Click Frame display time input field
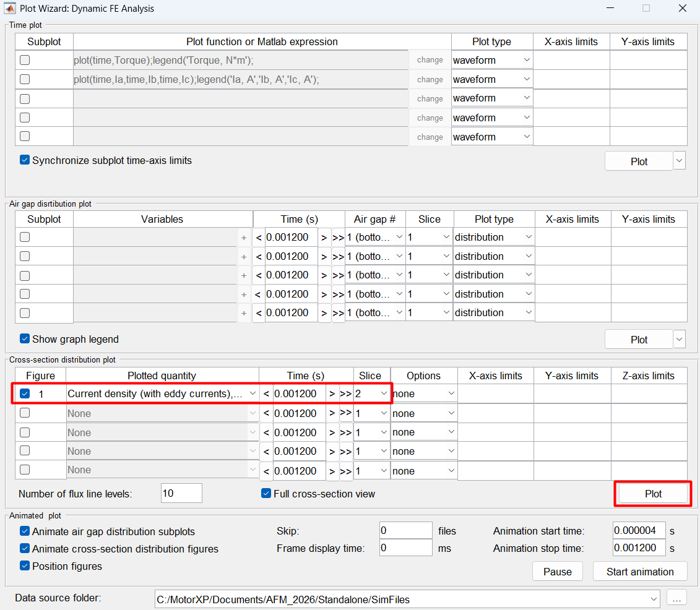The image size is (700, 610). 406,548
